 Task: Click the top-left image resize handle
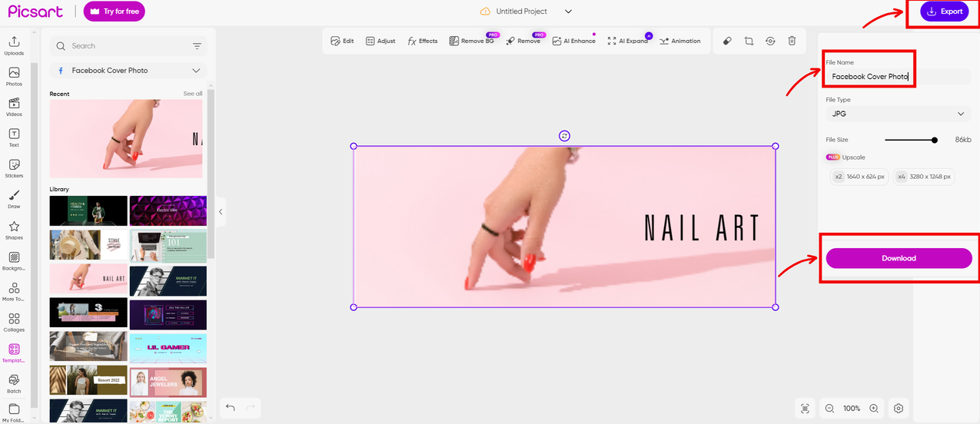[x=354, y=146]
